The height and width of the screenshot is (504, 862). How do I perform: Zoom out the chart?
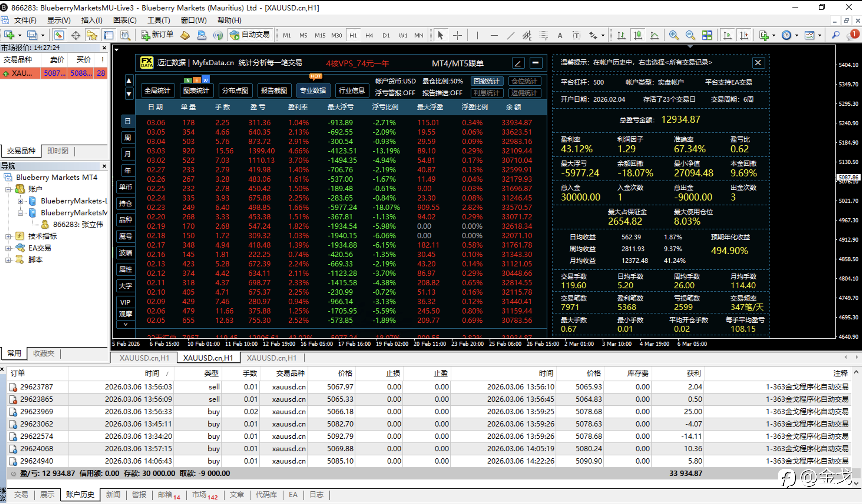pos(690,35)
